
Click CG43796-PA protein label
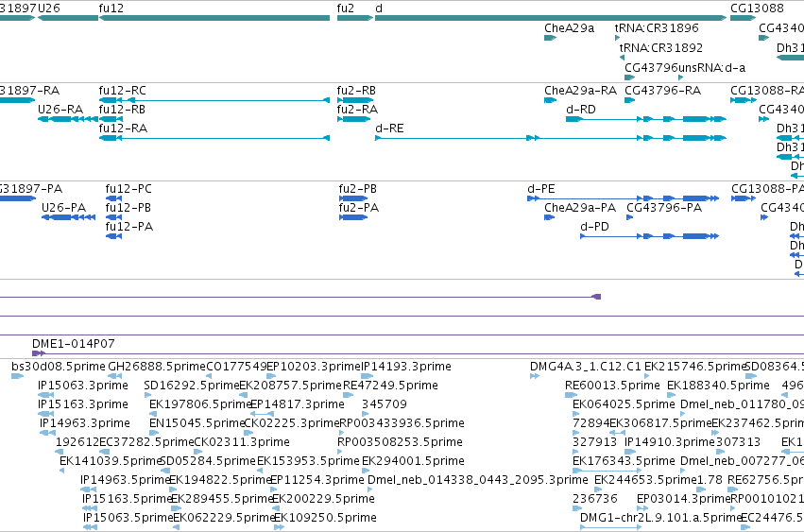[x=664, y=208]
